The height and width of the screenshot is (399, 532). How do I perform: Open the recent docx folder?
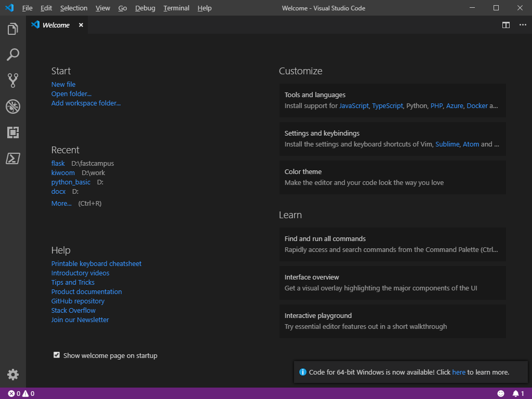click(x=58, y=191)
